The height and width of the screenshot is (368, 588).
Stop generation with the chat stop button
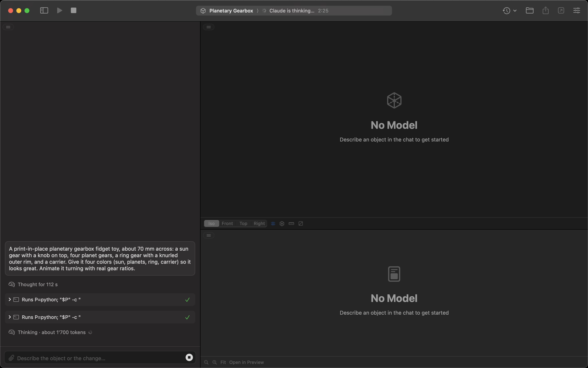[x=189, y=357]
